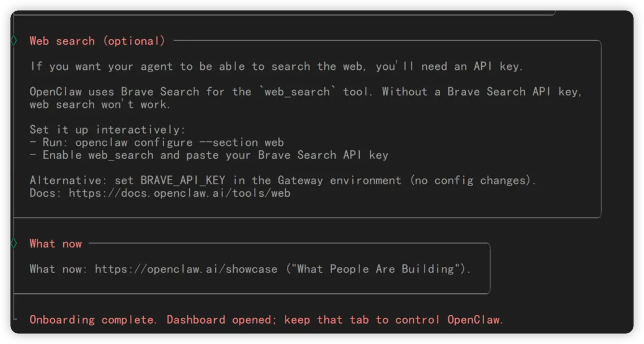Click the "Enable web_search and paste" instruction line

click(209, 155)
